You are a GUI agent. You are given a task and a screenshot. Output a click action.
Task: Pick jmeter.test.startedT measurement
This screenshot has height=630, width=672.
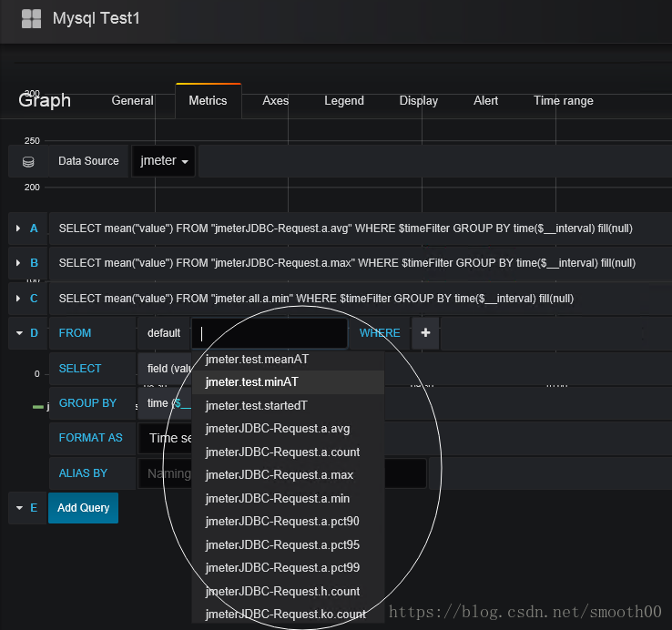(288, 405)
